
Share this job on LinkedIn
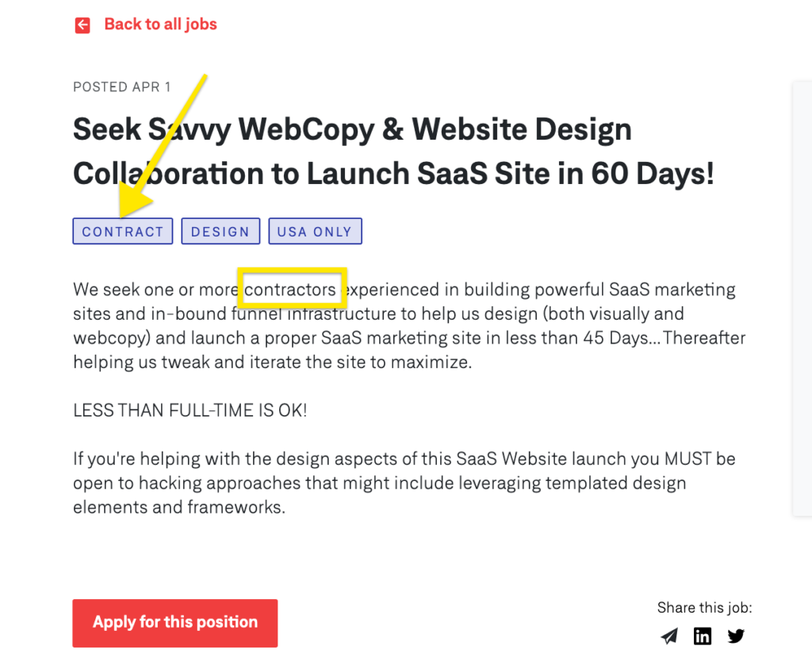703,636
